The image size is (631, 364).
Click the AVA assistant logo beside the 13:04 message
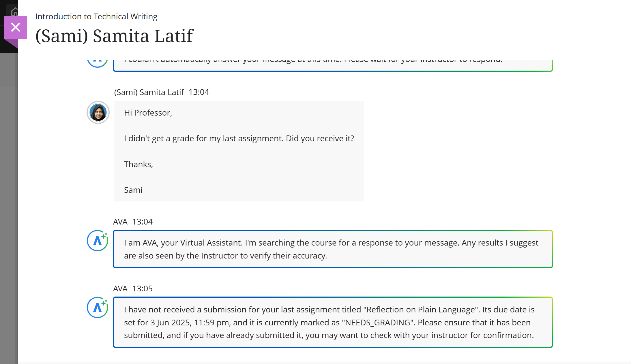coord(98,240)
